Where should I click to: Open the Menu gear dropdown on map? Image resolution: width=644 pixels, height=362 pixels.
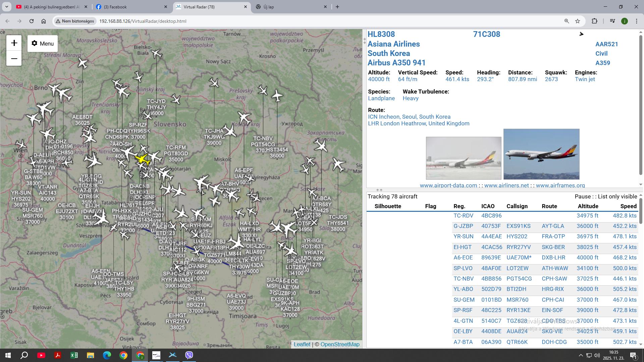click(43, 44)
